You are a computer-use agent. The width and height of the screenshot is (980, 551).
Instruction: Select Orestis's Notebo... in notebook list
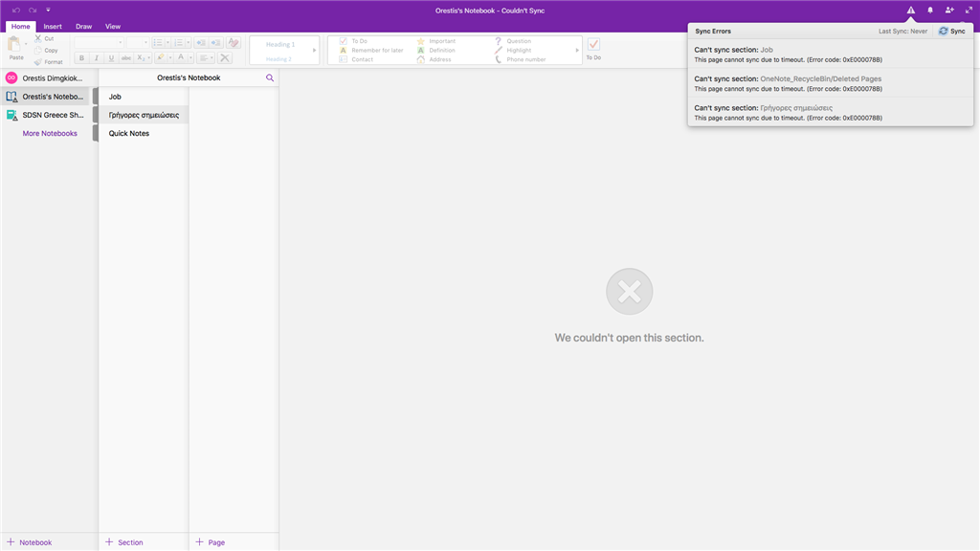pos(45,97)
